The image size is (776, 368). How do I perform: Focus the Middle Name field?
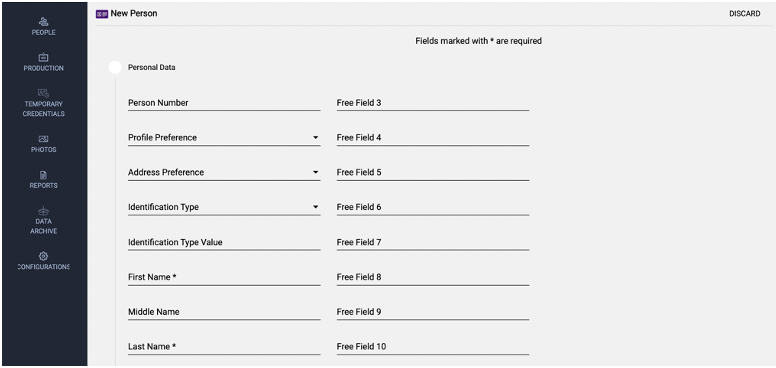click(x=224, y=312)
